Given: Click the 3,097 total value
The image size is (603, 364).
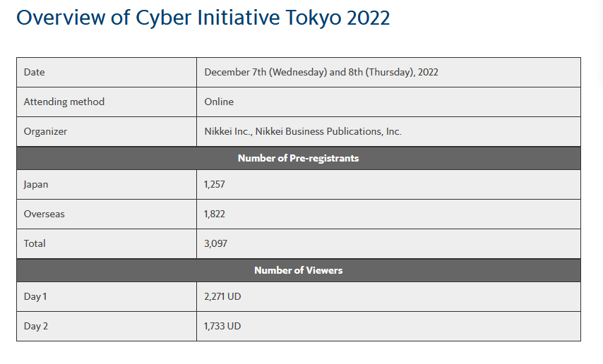Looking at the screenshot, I should pyautogui.click(x=216, y=243).
